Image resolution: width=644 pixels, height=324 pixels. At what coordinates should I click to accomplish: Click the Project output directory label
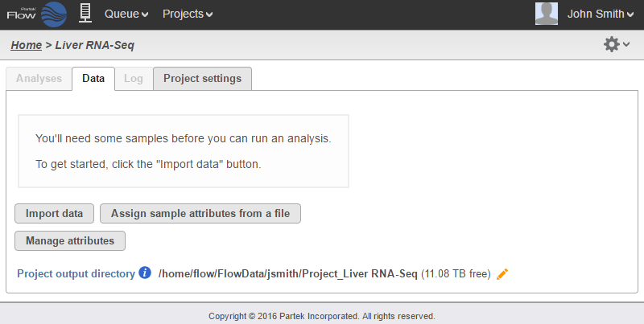point(76,274)
